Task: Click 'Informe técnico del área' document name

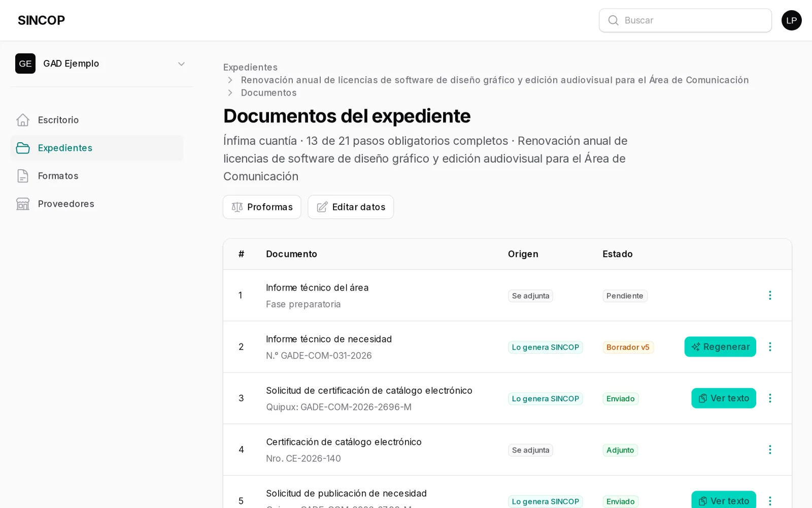Action: pos(317,288)
